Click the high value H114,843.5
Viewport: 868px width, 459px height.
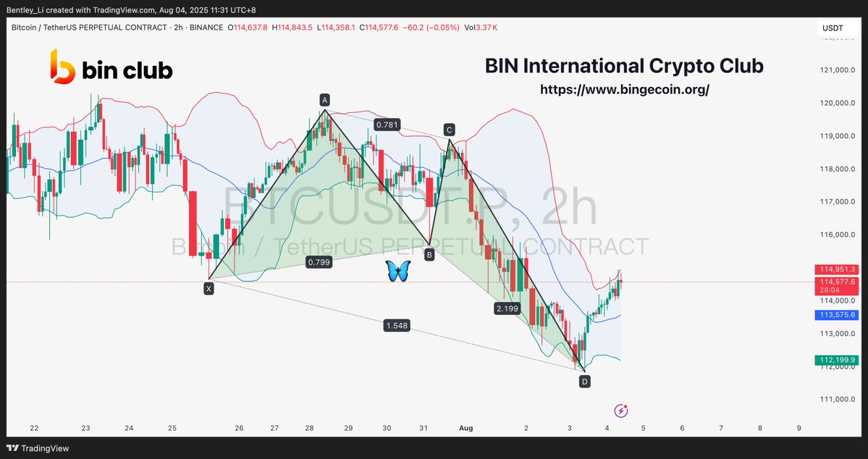coord(292,27)
